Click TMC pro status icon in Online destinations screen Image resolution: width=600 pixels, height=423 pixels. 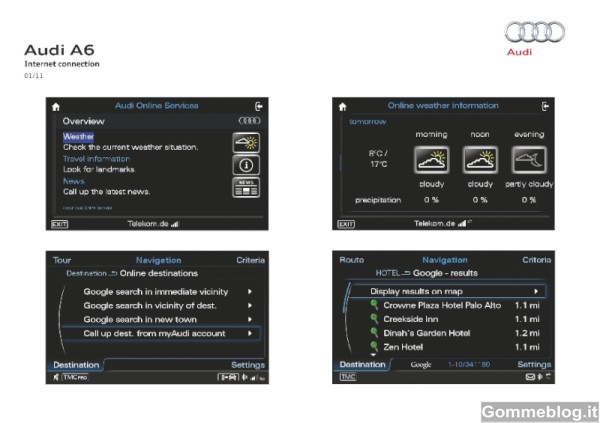(75, 377)
